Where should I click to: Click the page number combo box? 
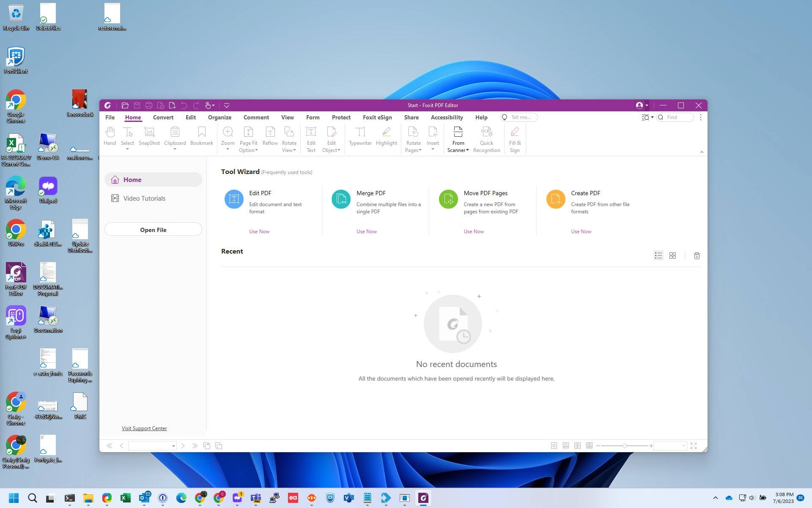(152, 446)
